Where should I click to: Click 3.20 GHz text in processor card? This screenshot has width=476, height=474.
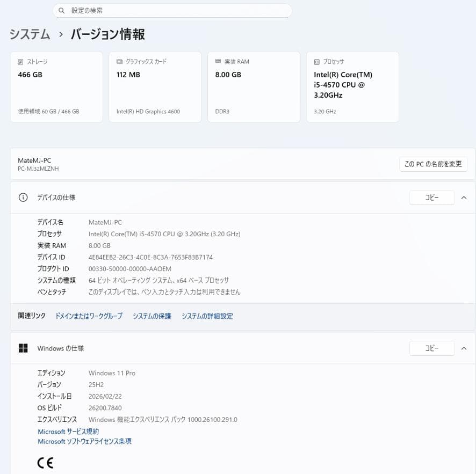325,111
